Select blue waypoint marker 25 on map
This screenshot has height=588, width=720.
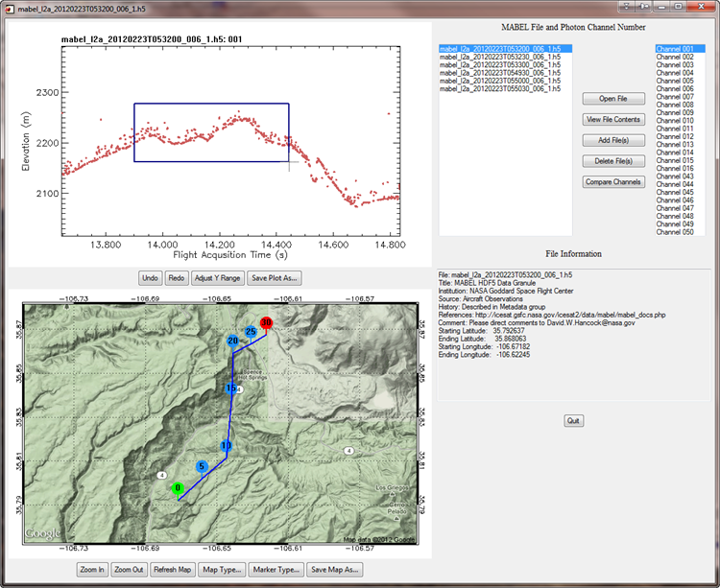tap(250, 332)
